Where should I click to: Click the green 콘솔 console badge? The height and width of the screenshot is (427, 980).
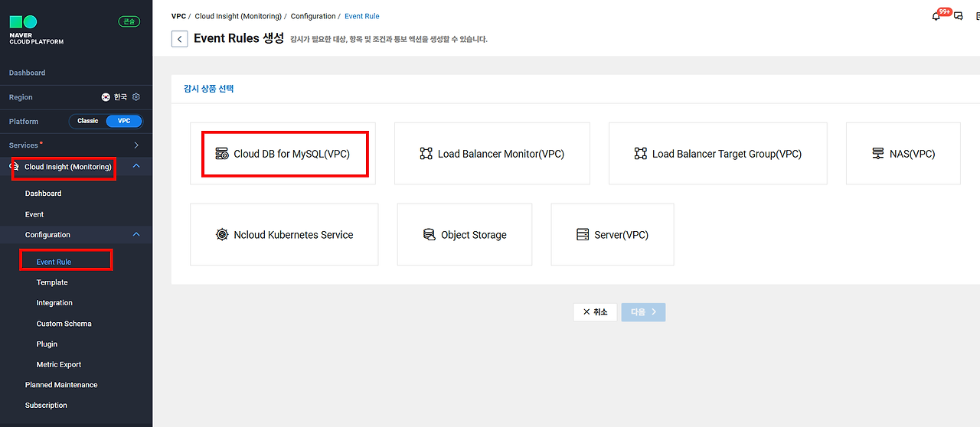(x=129, y=21)
